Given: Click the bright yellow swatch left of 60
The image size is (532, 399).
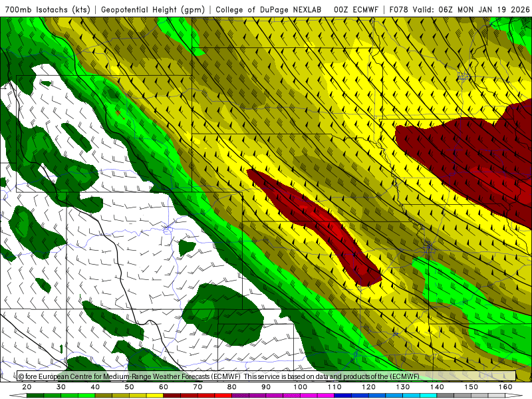Looking at the screenshot, I should 155,396.
